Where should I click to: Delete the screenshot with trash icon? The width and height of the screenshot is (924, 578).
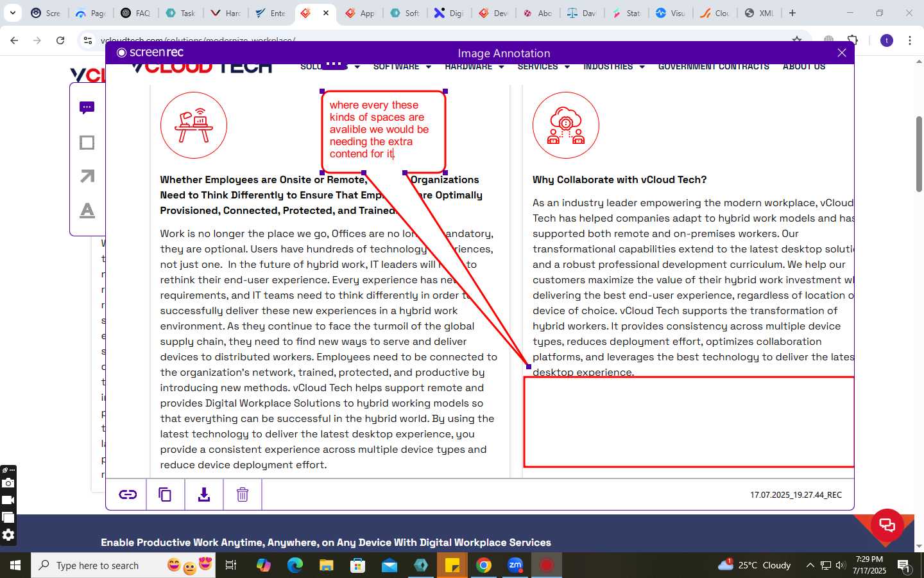tap(243, 495)
